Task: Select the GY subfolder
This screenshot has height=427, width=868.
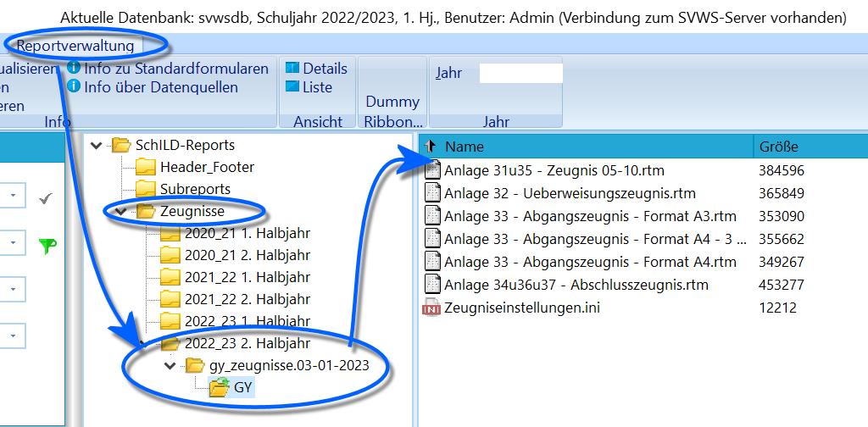Action: pyautogui.click(x=242, y=388)
